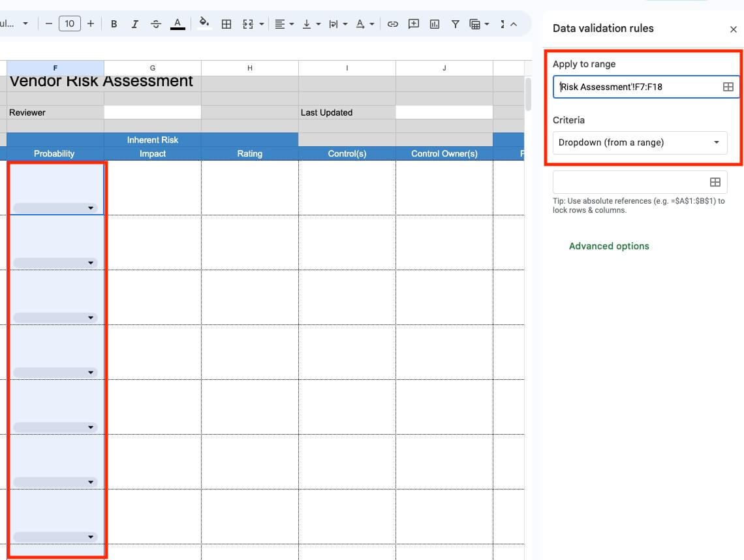Click the Control Owner(s) header cell

click(444, 154)
